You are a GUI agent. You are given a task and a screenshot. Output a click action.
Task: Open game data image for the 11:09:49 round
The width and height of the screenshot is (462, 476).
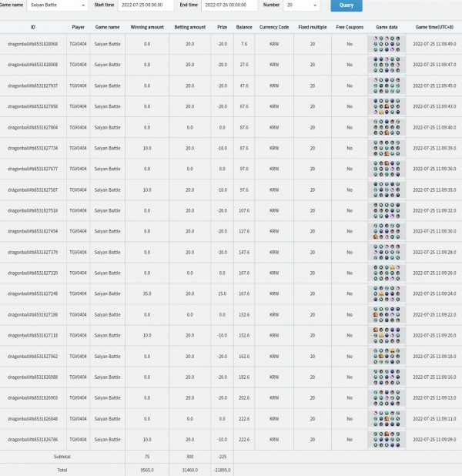tap(387, 44)
